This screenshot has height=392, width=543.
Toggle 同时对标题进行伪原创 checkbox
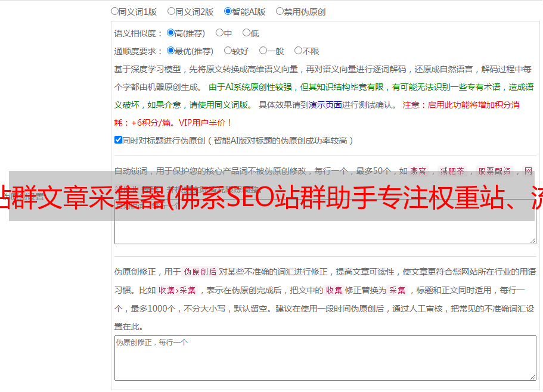118,140
